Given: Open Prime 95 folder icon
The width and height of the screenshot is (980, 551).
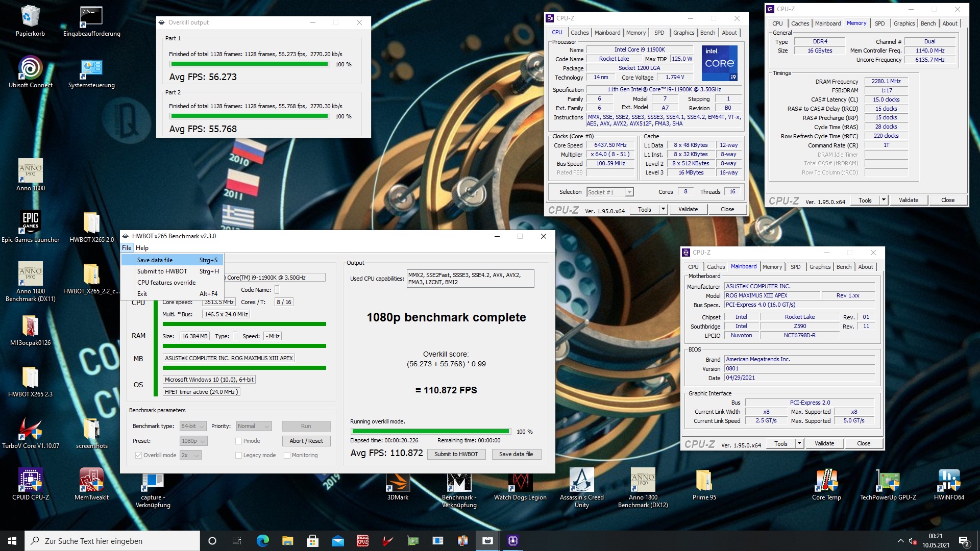Looking at the screenshot, I should click(x=704, y=485).
